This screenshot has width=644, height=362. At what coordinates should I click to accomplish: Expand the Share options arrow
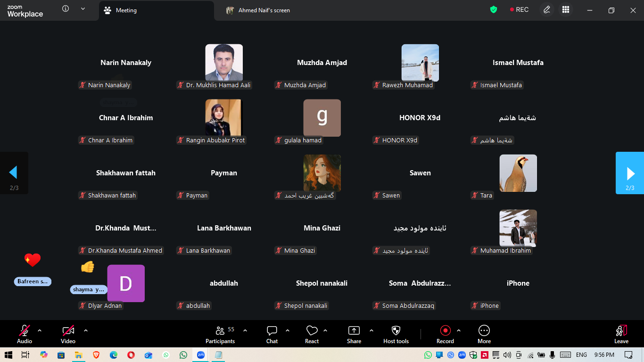(x=372, y=330)
